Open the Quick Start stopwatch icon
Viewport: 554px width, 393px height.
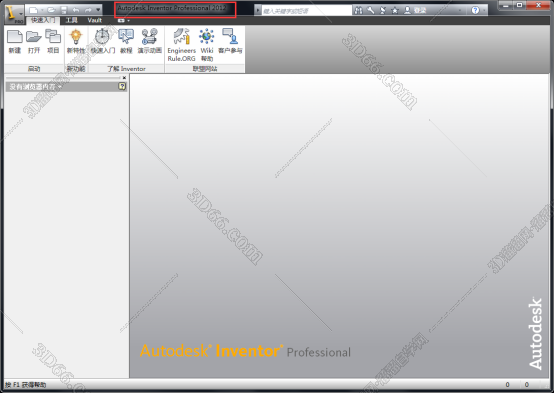click(103, 41)
